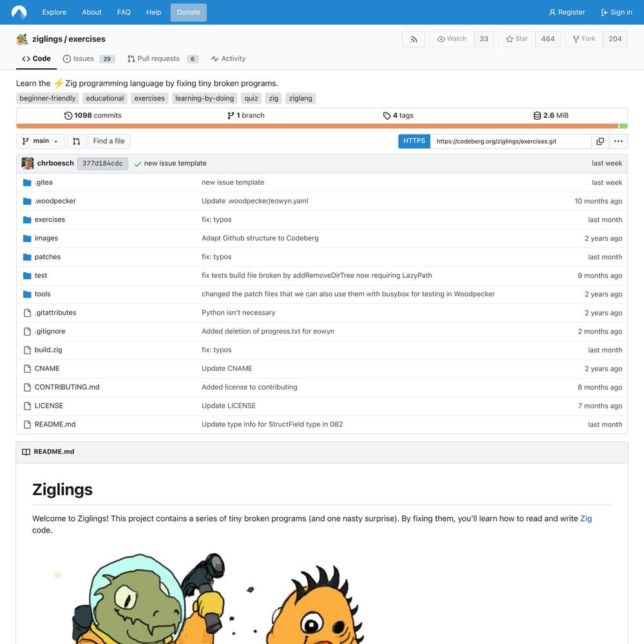Click the ziglings repository avatar
644x644 pixels.
pyautogui.click(x=22, y=39)
